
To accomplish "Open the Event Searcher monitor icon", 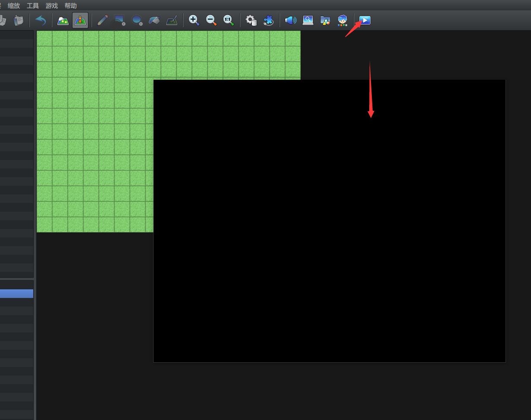I will pos(308,20).
